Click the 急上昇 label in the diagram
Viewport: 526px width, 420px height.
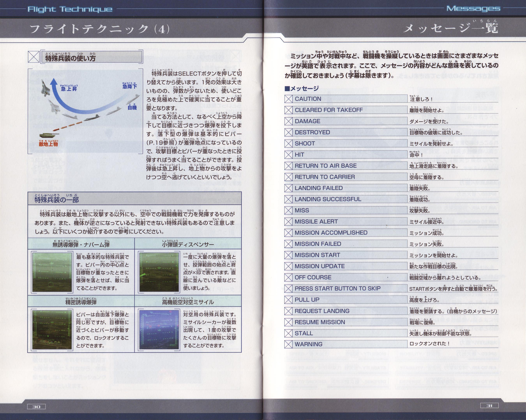point(69,89)
